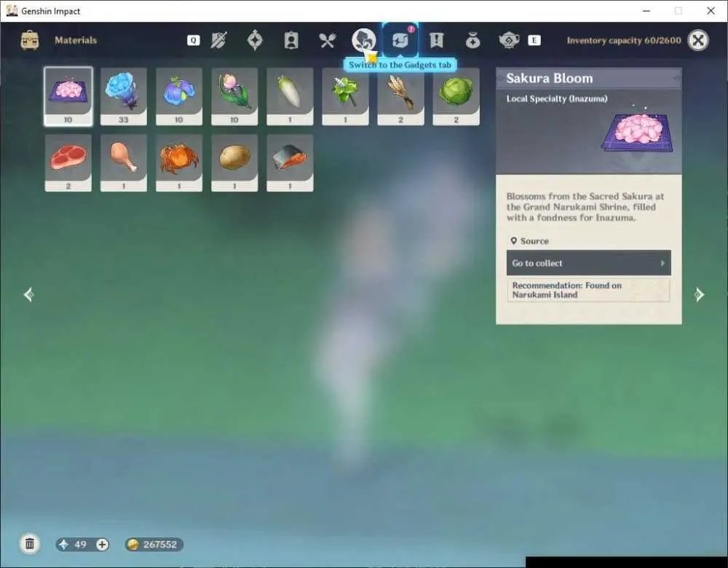Close the inventory with the X button
This screenshot has width=728, height=568.
click(x=698, y=40)
